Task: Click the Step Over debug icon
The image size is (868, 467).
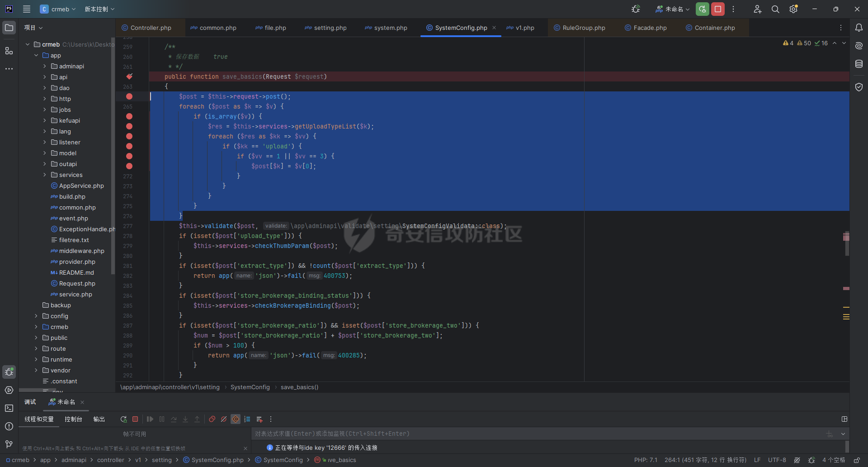Action: click(x=174, y=419)
